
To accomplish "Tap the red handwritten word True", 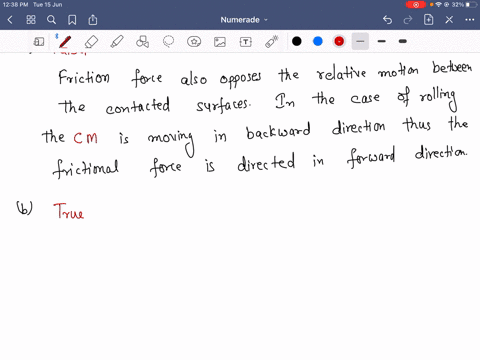I will coord(69,211).
